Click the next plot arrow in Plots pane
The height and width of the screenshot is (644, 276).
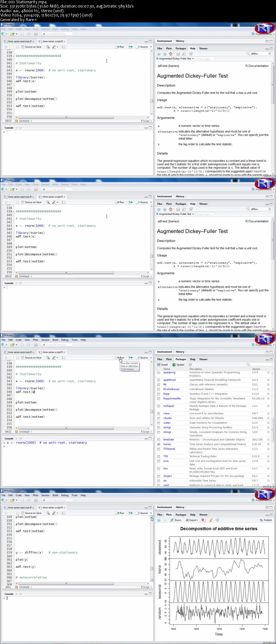click(165, 520)
